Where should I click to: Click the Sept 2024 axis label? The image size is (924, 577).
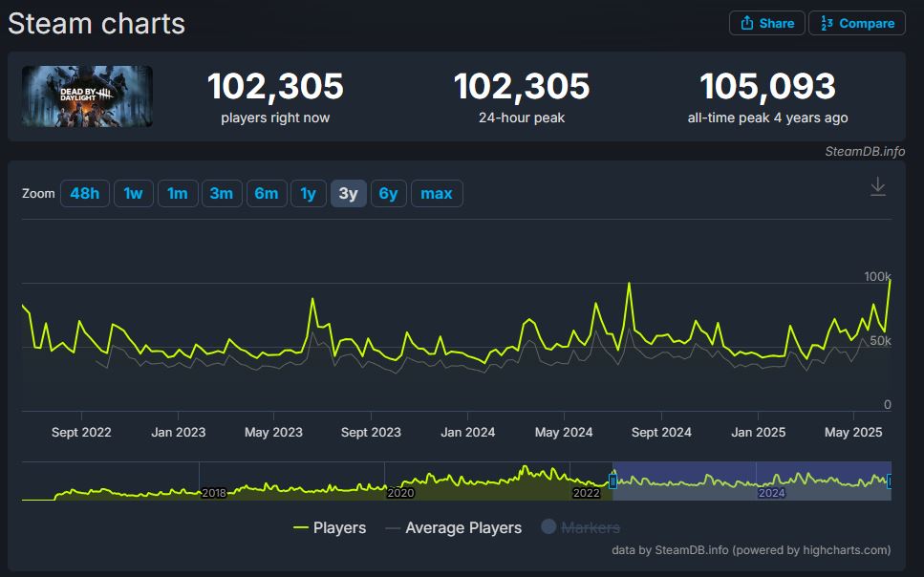[661, 432]
